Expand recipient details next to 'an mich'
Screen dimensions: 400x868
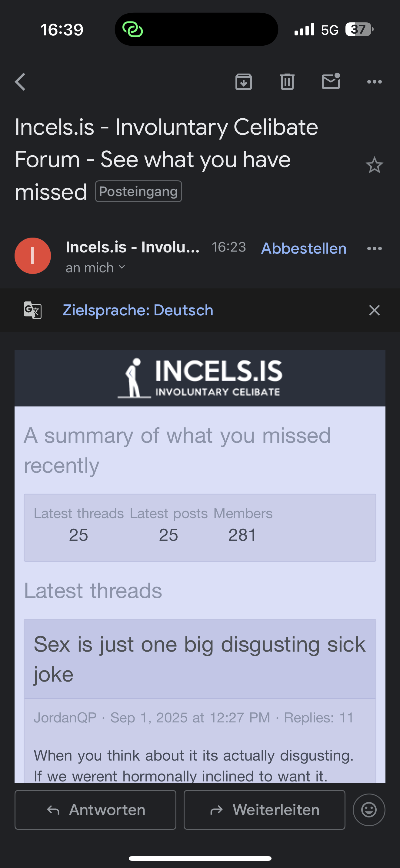[x=122, y=268]
